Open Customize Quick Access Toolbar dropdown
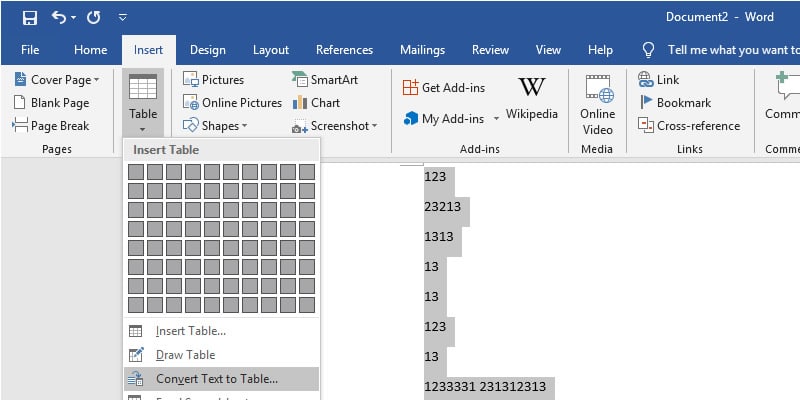 click(x=122, y=18)
